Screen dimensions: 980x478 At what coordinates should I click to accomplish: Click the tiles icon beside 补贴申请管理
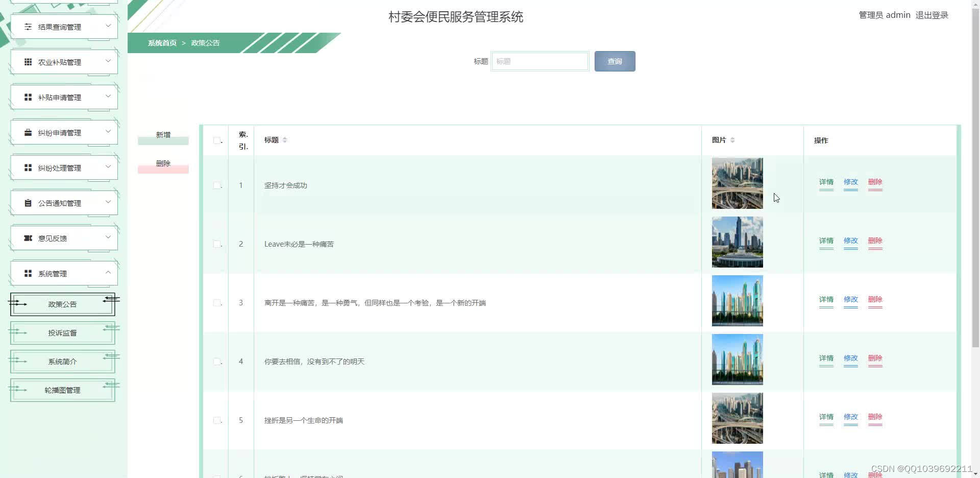click(x=28, y=97)
